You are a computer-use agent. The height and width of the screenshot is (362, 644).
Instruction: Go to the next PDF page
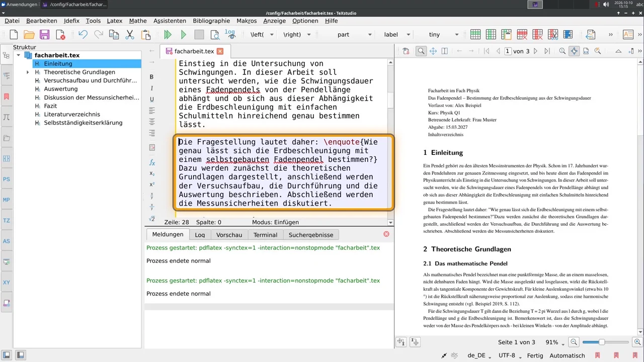tap(535, 51)
